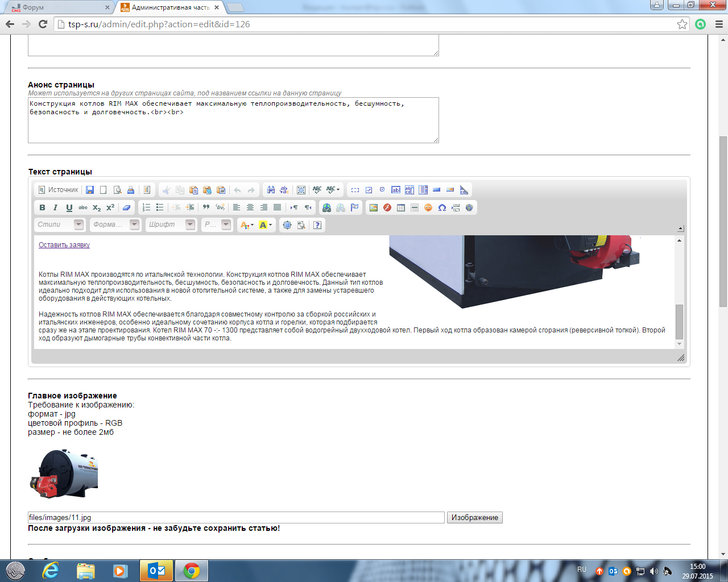Reload the current page
Screen dimensions: 728x582
coord(43,24)
